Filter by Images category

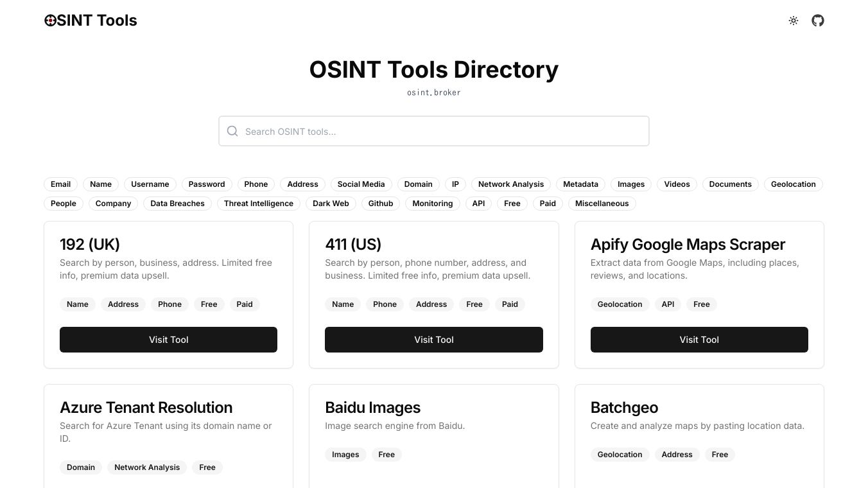(x=631, y=184)
